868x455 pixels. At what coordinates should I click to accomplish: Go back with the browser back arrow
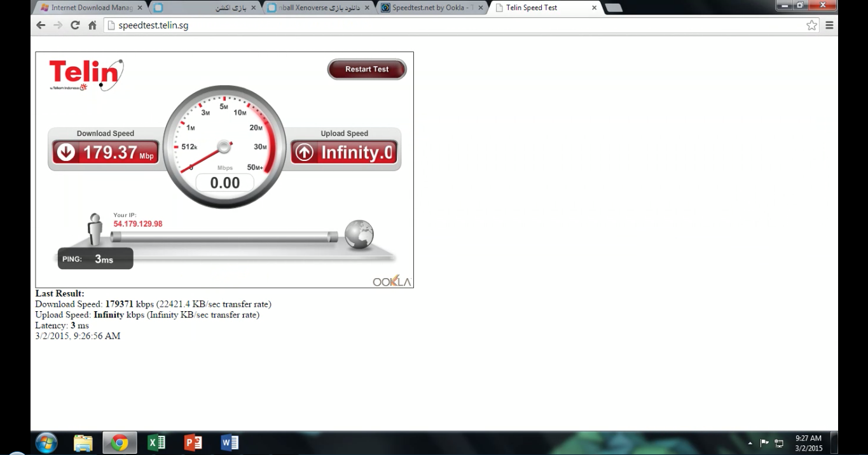pyautogui.click(x=41, y=25)
